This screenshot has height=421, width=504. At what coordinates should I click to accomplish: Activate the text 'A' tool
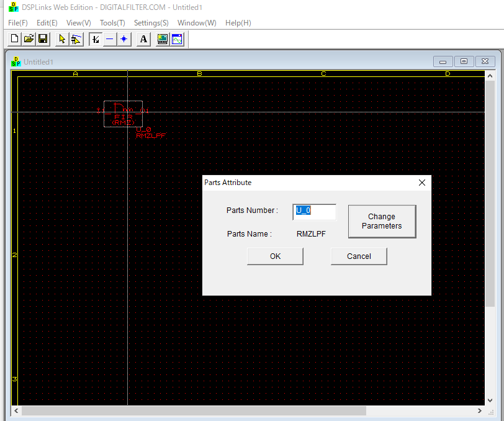pos(143,39)
